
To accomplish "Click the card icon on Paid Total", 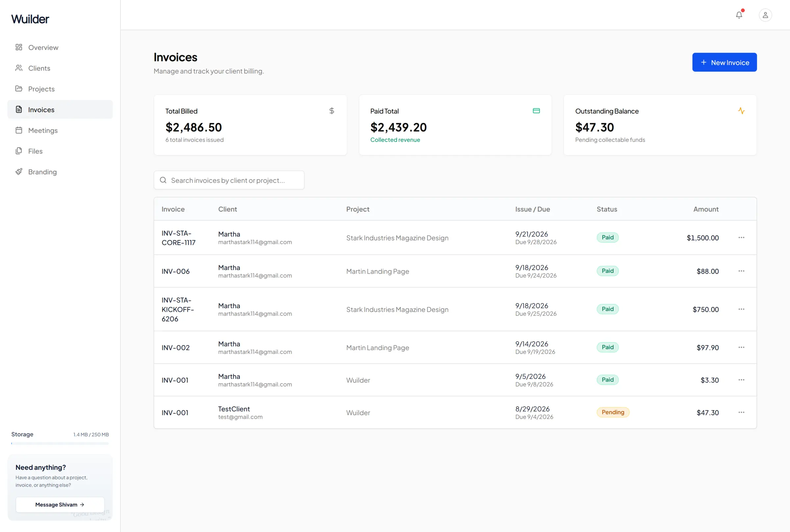I will [536, 111].
